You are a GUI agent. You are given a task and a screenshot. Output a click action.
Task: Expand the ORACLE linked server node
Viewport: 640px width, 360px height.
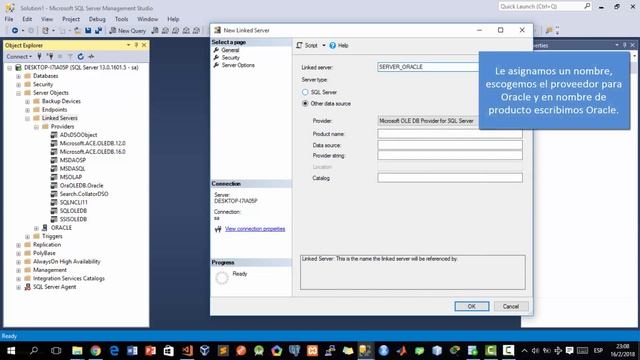click(x=36, y=228)
